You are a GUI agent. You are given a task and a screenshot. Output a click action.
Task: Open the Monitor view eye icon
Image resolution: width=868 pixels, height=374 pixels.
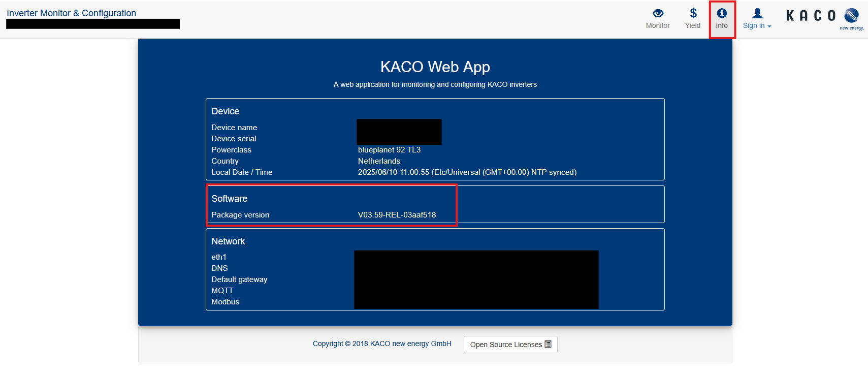[658, 13]
